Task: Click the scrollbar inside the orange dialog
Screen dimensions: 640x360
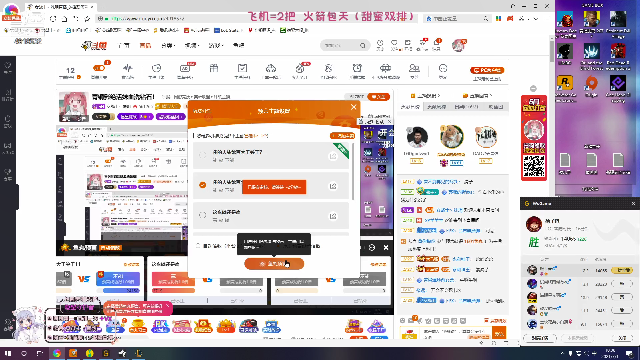Action: [353, 171]
